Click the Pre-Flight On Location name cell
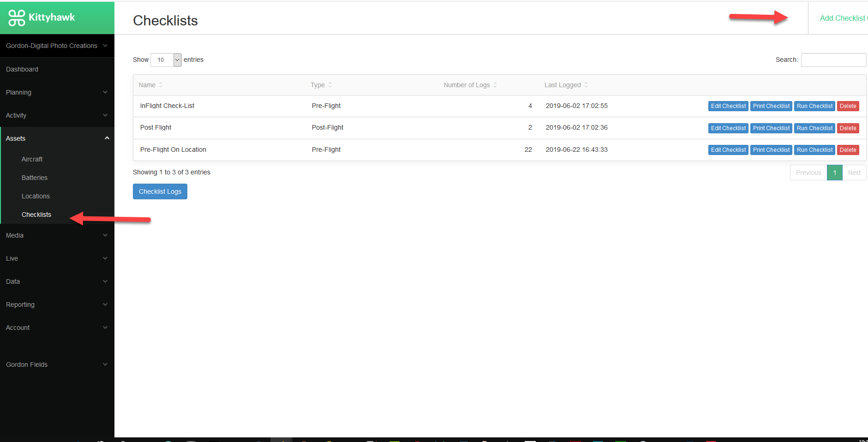 (x=173, y=149)
